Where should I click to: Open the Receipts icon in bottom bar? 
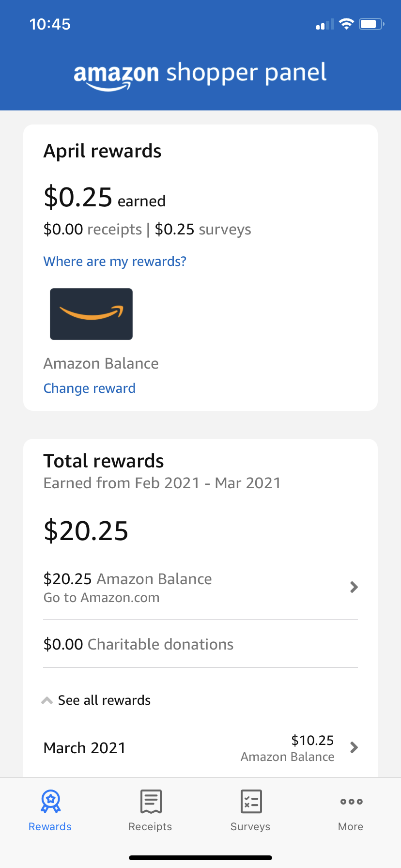(x=151, y=801)
